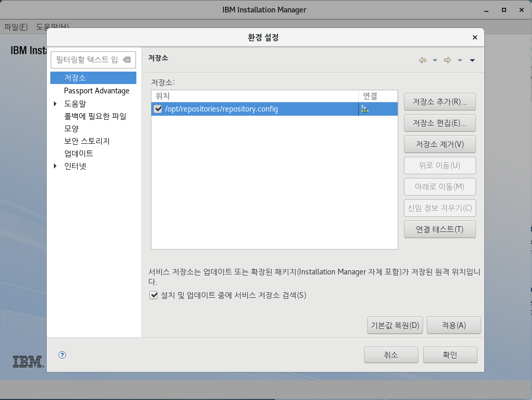Image resolution: width=532 pixels, height=400 pixels.
Task: Click the 위치 column header
Action: point(255,96)
